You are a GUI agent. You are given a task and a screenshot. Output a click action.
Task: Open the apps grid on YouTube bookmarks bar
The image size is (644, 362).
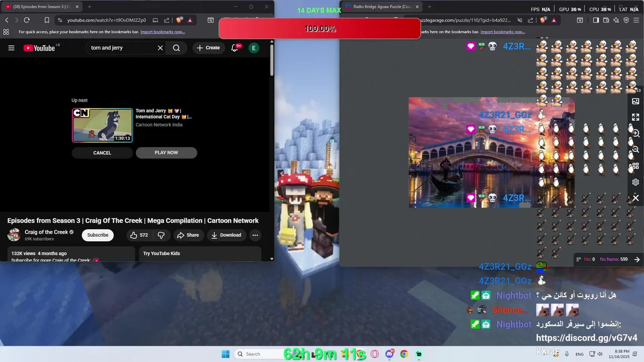(6, 32)
